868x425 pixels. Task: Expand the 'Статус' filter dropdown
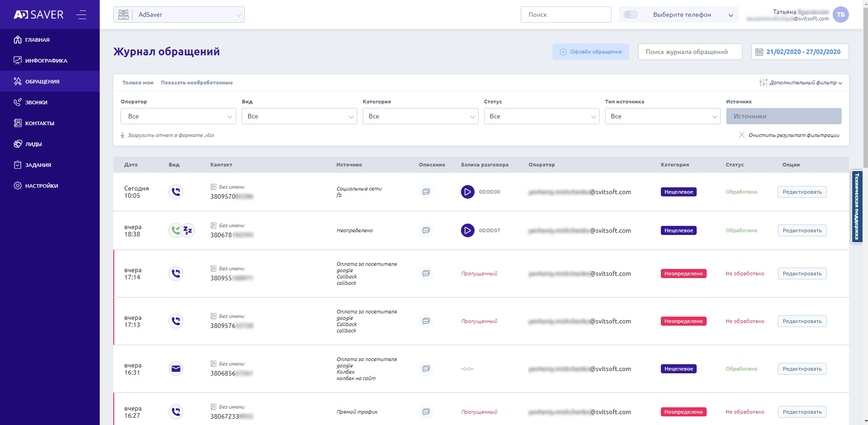[x=541, y=116]
